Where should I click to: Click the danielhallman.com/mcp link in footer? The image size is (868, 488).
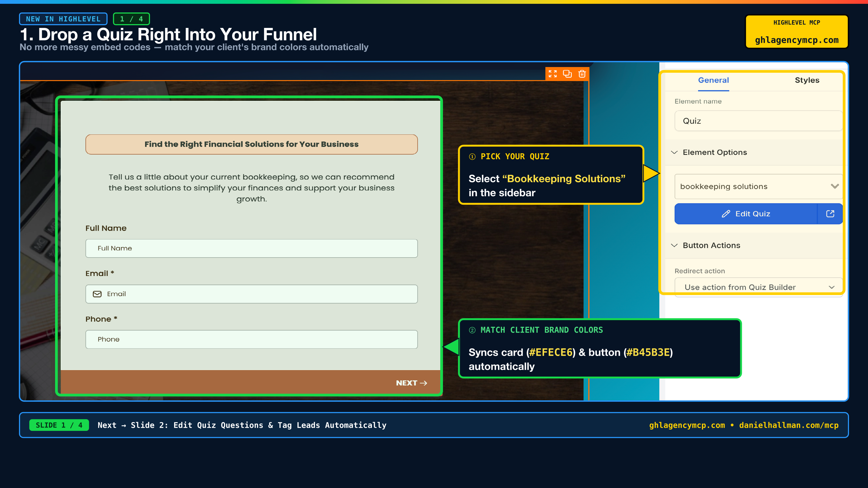coord(789,425)
